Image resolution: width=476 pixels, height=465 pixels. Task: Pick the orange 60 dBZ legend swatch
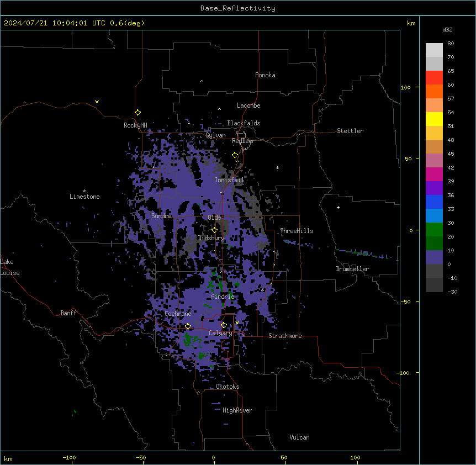coord(434,91)
